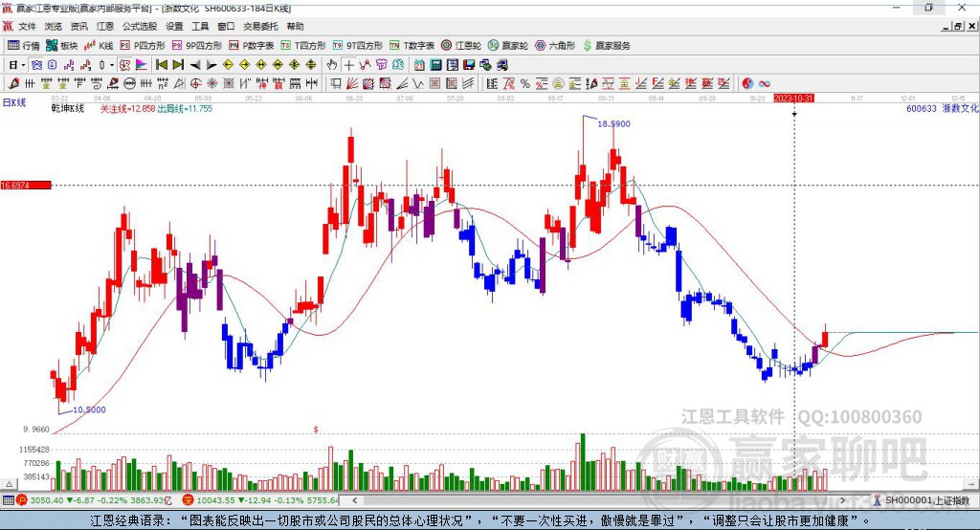This screenshot has height=530, width=980.
Task: Click the 乾坤K线 indicator label
Action: pos(68,109)
